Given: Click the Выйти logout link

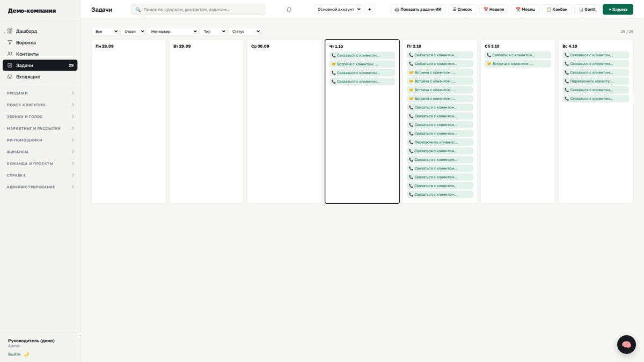Looking at the screenshot, I should pos(14,354).
